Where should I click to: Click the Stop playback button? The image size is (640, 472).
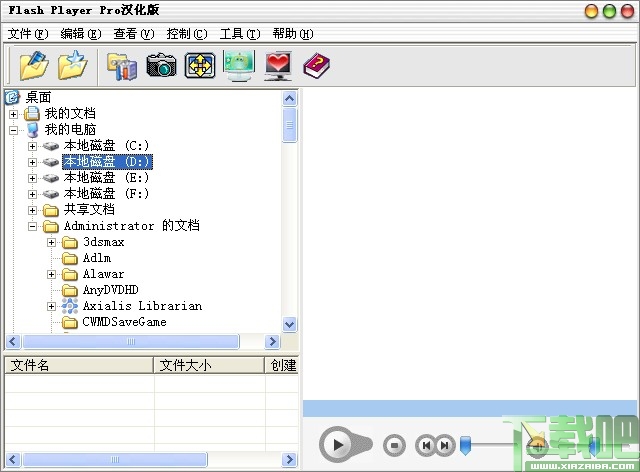[394, 445]
